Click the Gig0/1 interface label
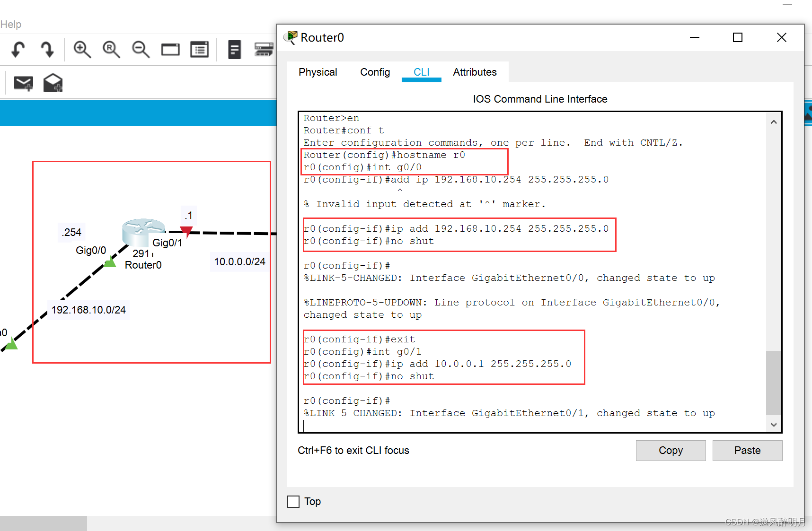The height and width of the screenshot is (531, 812). point(167,243)
